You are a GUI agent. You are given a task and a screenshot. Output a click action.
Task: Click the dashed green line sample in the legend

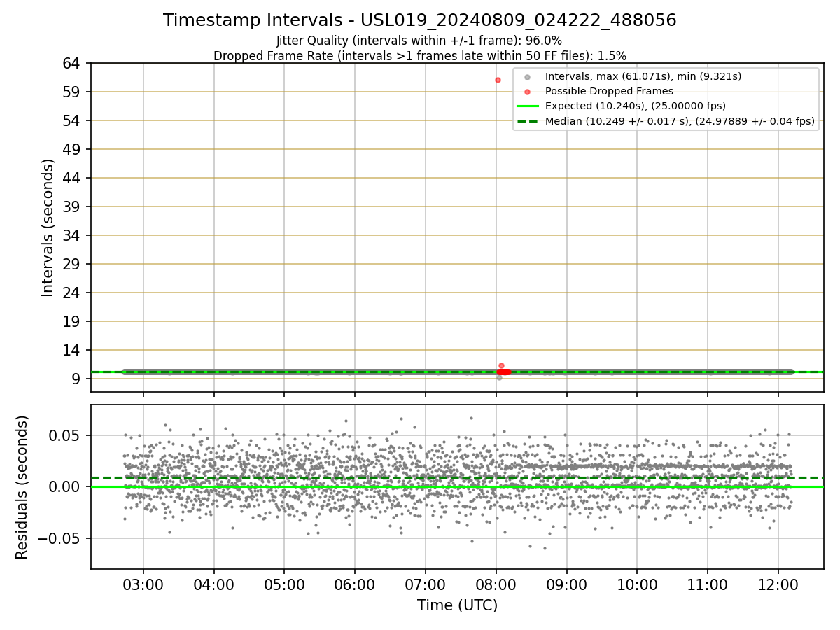pos(527,121)
